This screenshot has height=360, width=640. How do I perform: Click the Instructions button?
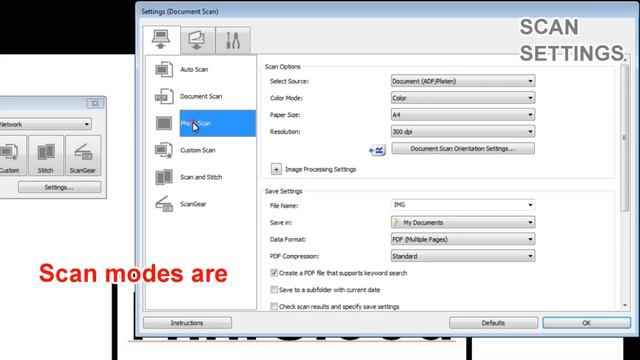tap(187, 323)
